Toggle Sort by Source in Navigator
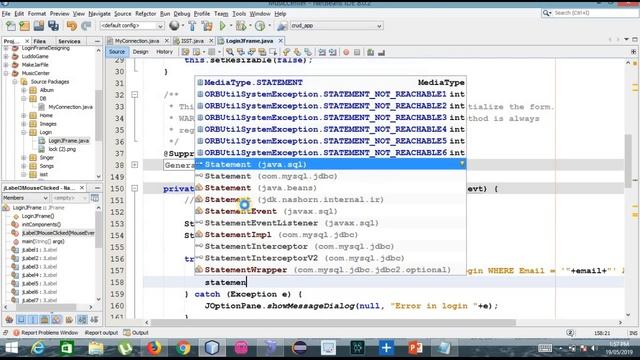Viewport: 640px width, 360px height. coord(94,319)
